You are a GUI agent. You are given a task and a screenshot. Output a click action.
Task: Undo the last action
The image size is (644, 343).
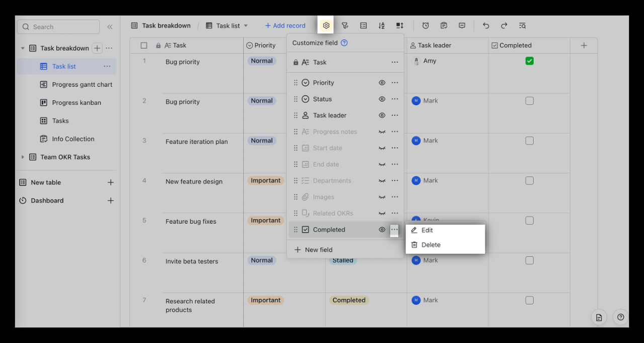(486, 26)
